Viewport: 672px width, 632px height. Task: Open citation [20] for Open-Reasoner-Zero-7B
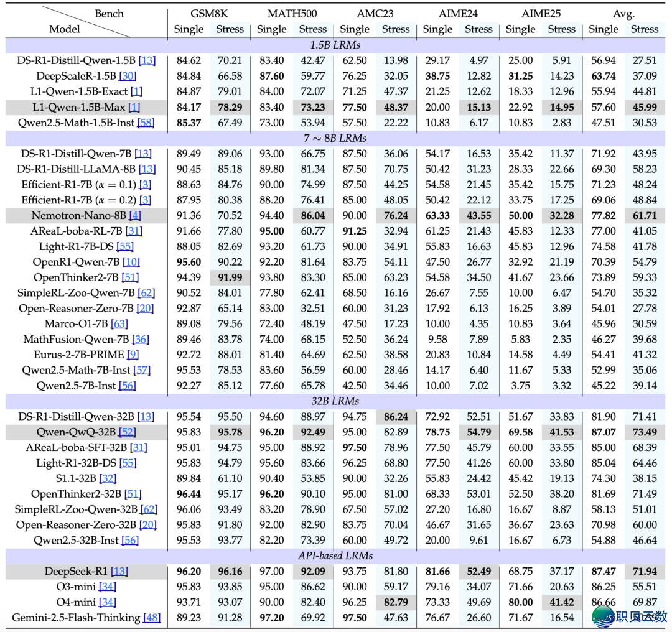coord(145,308)
